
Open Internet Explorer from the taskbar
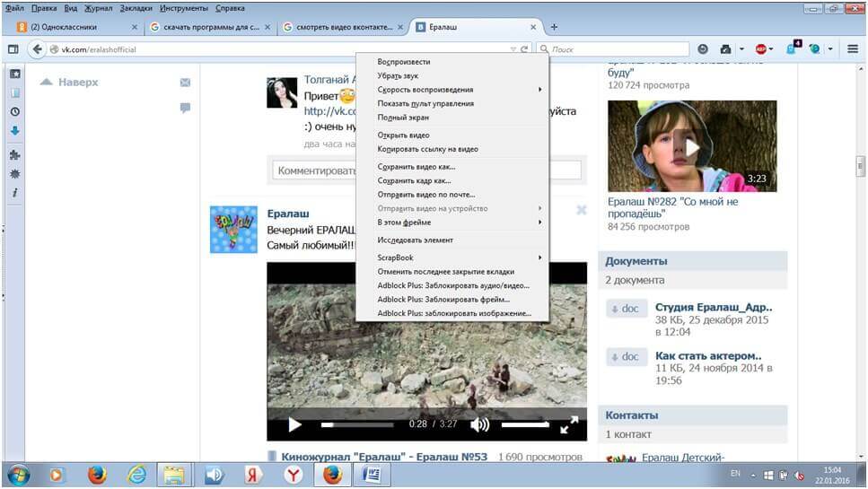point(136,473)
